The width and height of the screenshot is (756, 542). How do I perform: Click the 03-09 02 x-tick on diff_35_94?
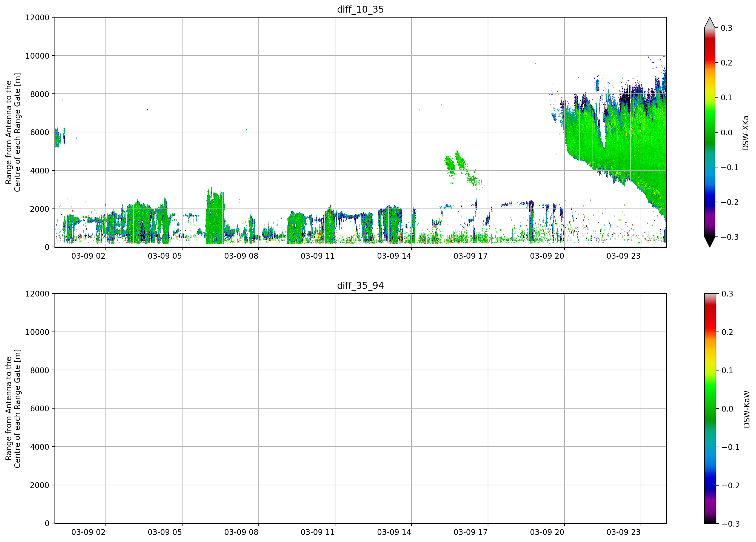coord(88,532)
